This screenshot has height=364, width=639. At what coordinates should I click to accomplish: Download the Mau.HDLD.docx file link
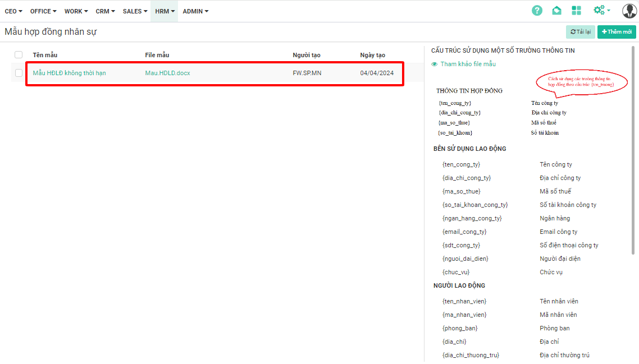[167, 73]
